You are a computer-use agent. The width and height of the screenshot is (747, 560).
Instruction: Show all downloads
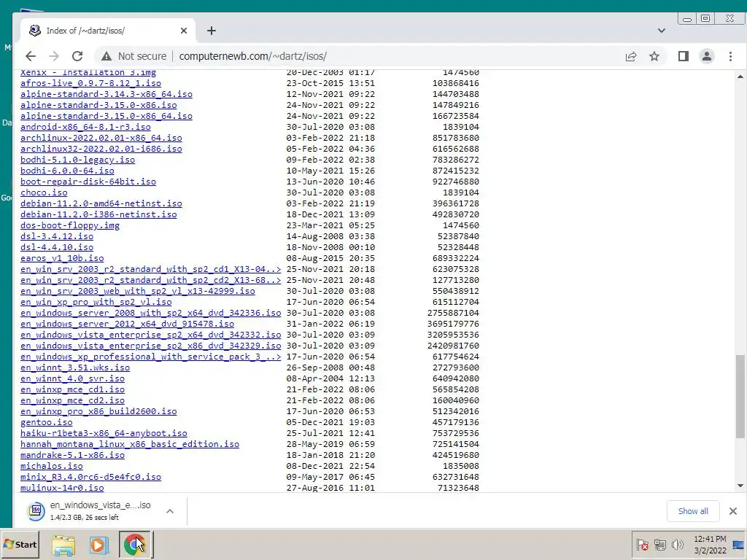point(693,511)
